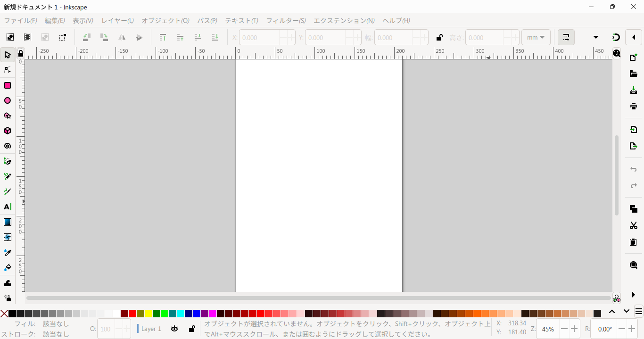644x339 pixels.
Task: Open the mm units dropdown
Action: (536, 37)
